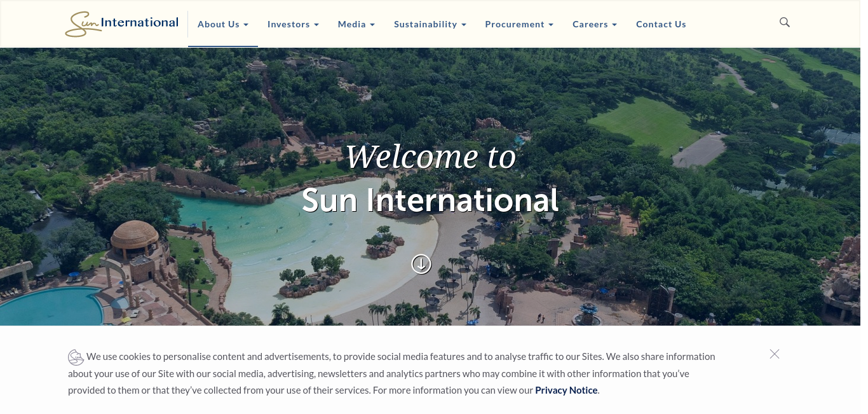Viewport: 868px width, 414px height.
Task: Expand the Sustainability menu
Action: pos(430,24)
